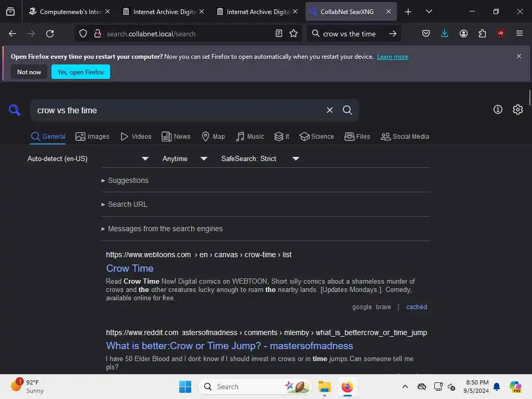Click the webtoons.com result URL
The image size is (532, 399).
click(198, 255)
